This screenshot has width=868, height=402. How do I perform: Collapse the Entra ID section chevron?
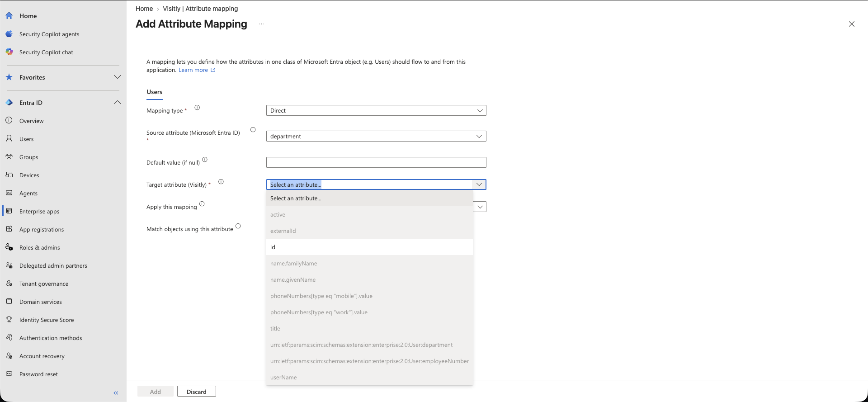pos(118,103)
